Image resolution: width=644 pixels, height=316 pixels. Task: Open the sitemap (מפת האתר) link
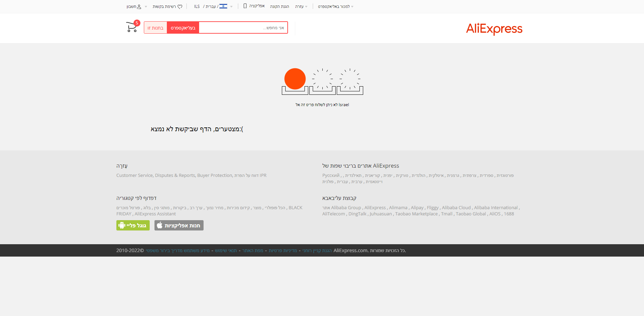click(x=253, y=250)
